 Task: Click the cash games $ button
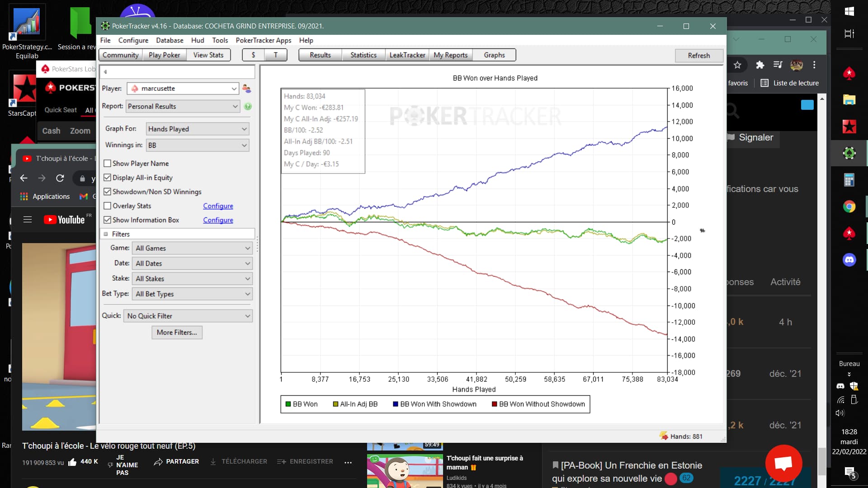253,55
